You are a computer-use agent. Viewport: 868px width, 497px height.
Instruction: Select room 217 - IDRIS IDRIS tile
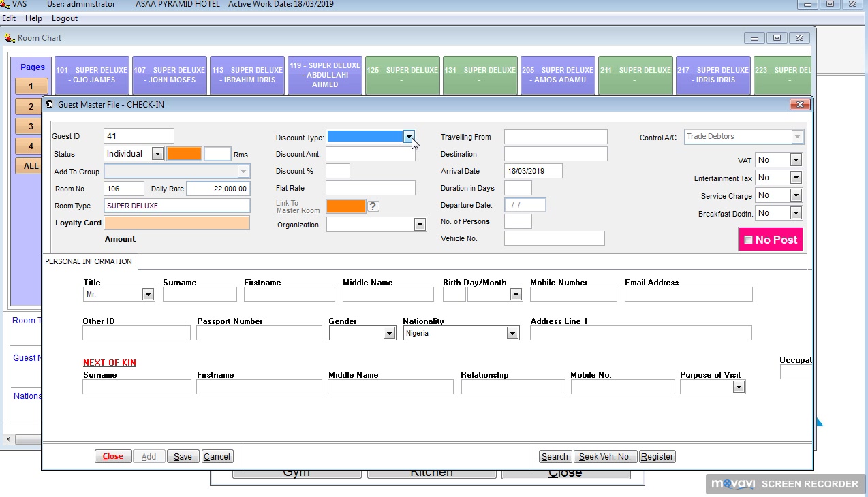point(713,75)
